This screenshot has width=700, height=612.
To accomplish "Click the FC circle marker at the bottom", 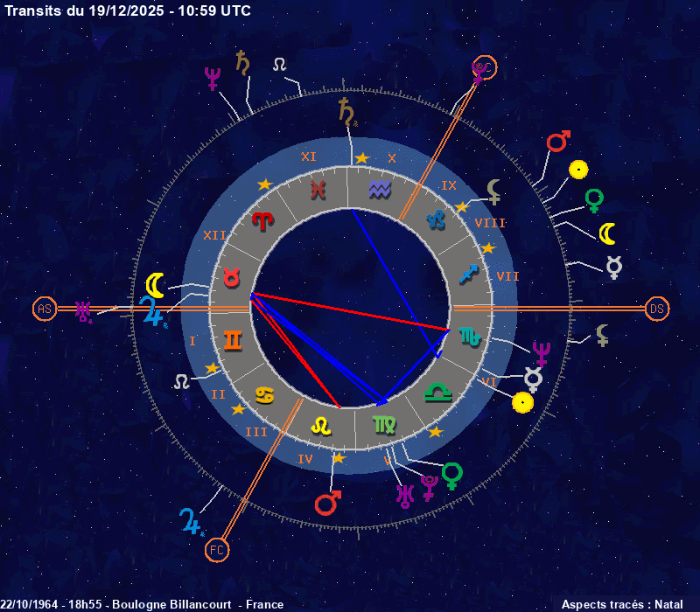I will pos(216,550).
